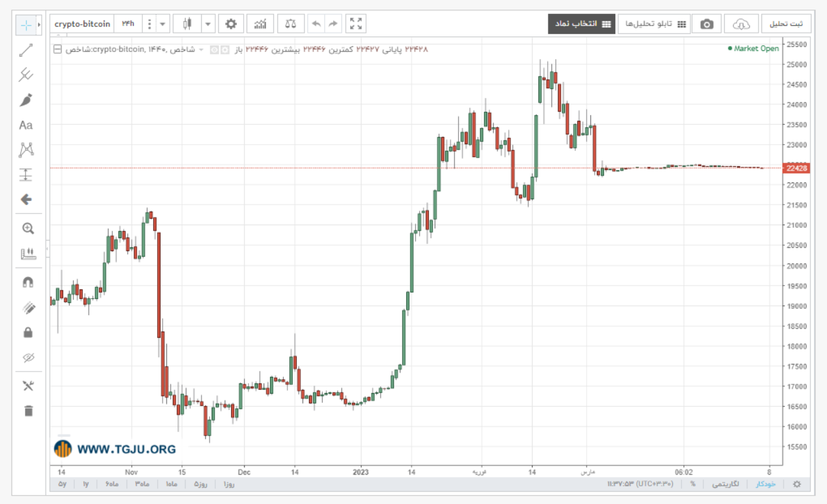The image size is (827, 504).
Task: Select the brush drawing tool
Action: [x=26, y=100]
